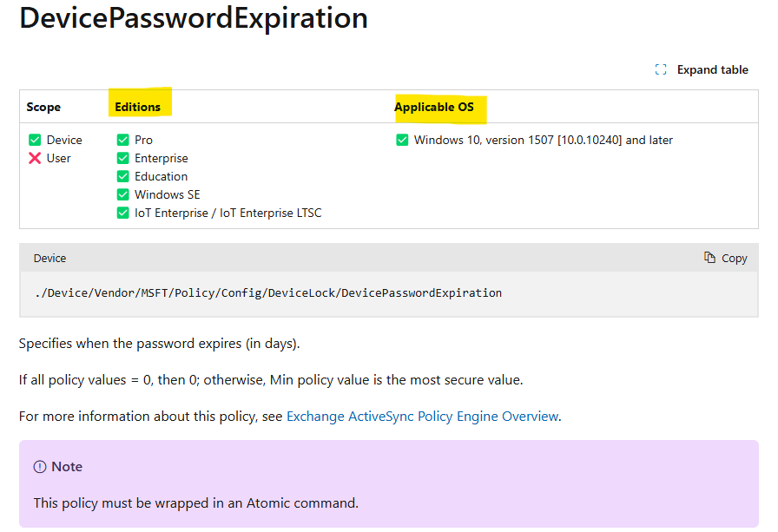The width and height of the screenshot is (778, 532).
Task: Click the checkmark beside Enterprise edition
Action: point(122,158)
